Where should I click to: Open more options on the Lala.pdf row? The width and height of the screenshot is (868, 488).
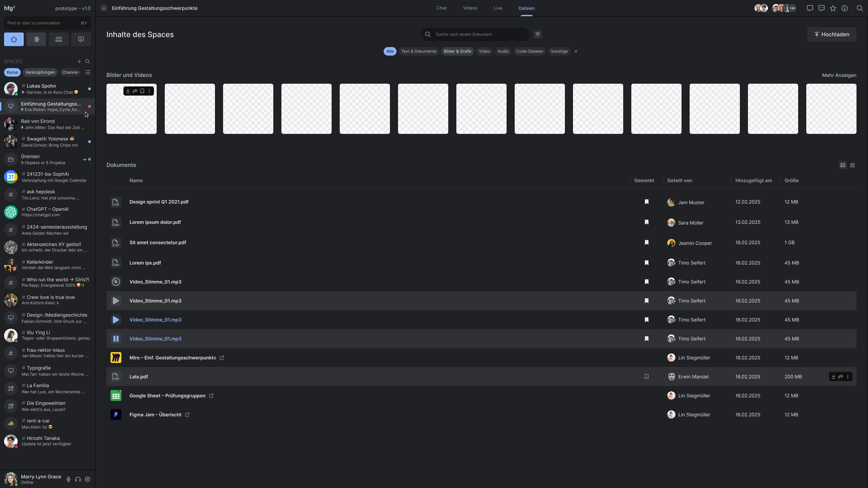click(848, 377)
